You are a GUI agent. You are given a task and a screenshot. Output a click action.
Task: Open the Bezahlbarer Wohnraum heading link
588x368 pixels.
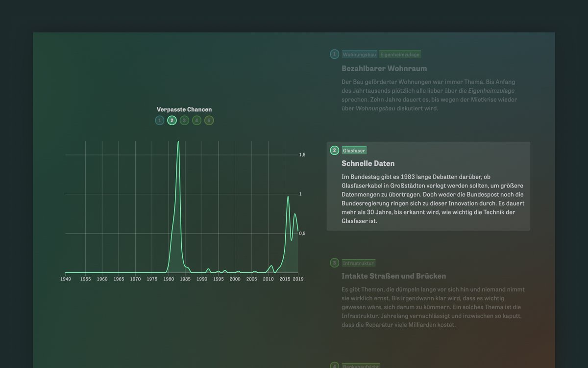(x=384, y=68)
